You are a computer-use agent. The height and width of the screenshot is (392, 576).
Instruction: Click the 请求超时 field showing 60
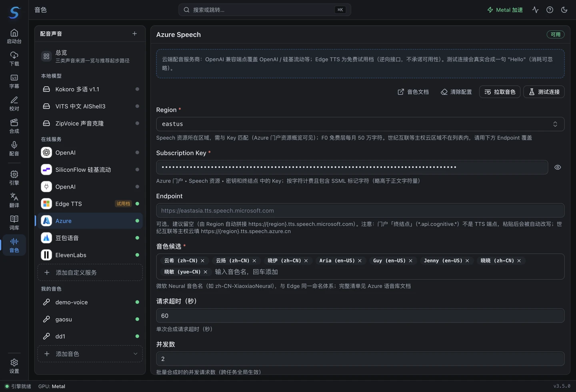[360, 316]
